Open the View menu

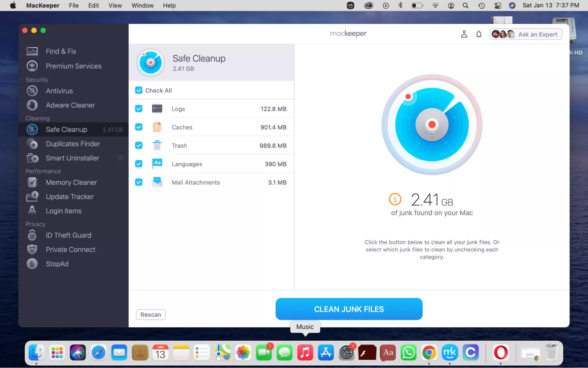[115, 6]
